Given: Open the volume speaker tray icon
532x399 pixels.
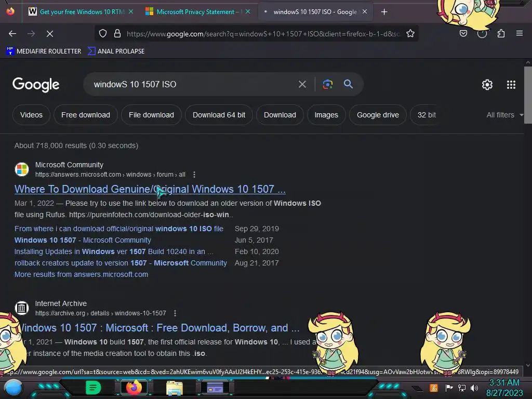Looking at the screenshot, I should tap(474, 388).
